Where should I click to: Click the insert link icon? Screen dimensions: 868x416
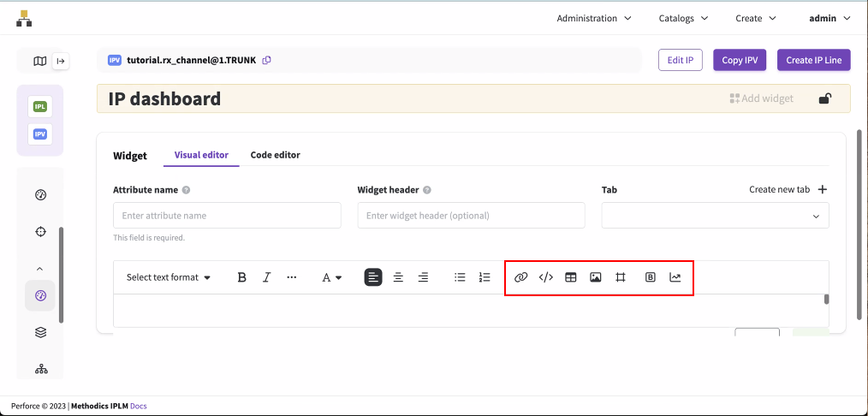pyautogui.click(x=520, y=277)
